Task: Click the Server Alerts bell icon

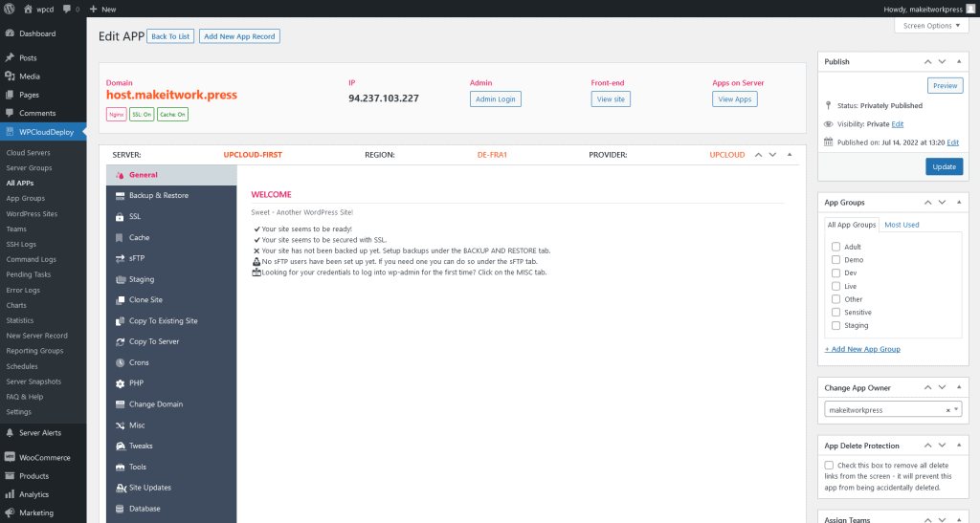Action: 10,432
